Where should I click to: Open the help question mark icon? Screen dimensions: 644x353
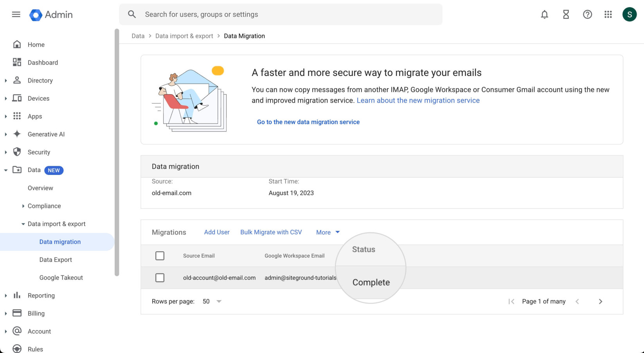587,14
